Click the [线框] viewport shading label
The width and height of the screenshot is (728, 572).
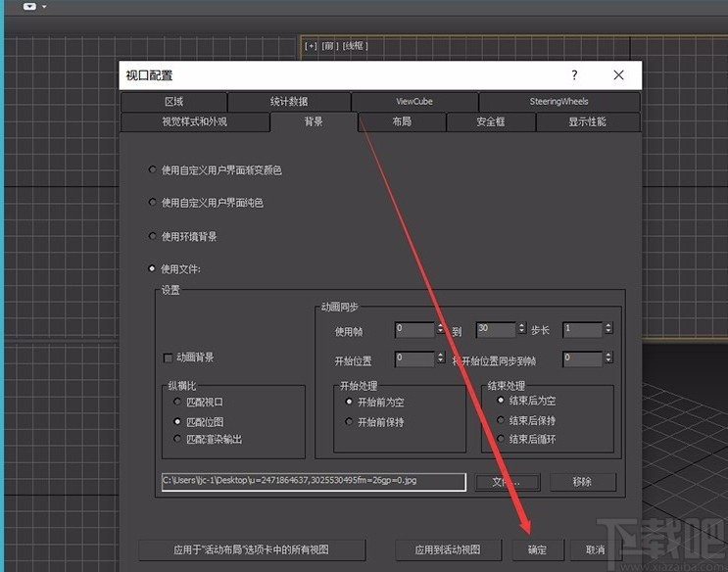click(355, 46)
